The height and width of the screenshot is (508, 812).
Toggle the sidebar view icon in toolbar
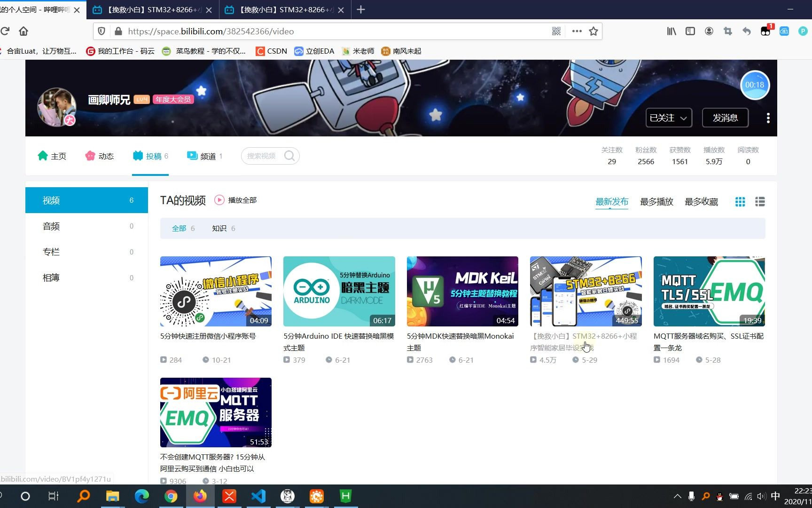pos(690,31)
